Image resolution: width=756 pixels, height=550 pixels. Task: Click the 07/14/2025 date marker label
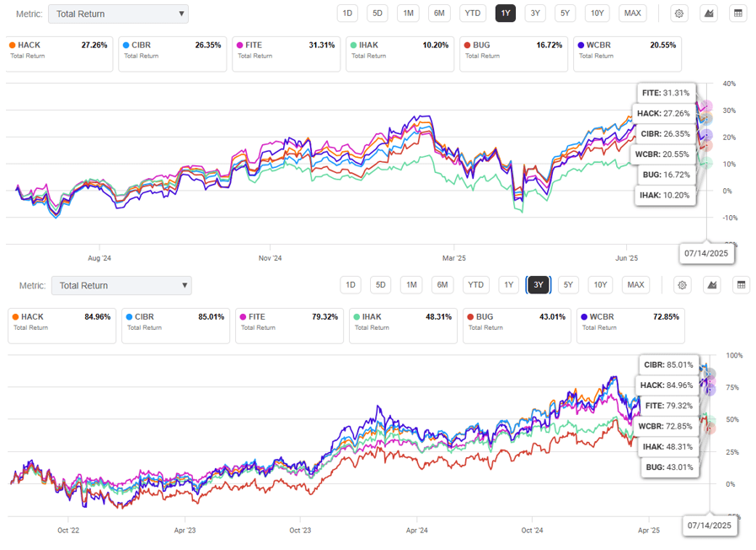tap(707, 253)
